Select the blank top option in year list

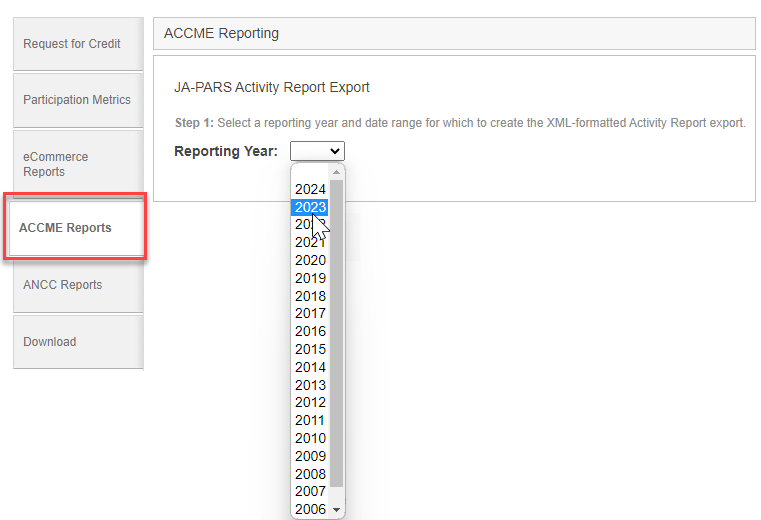[311, 172]
